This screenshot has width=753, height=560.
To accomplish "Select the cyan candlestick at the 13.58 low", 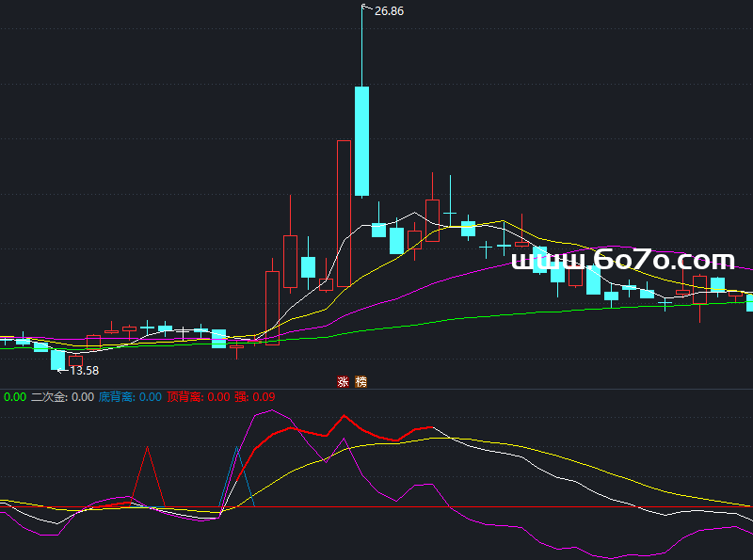I will [x=57, y=359].
